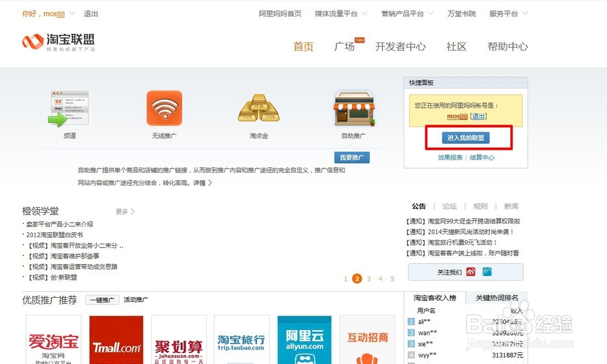607x364 pixels.
Task: Open the 互动招商 promotion tile
Action: [x=367, y=340]
